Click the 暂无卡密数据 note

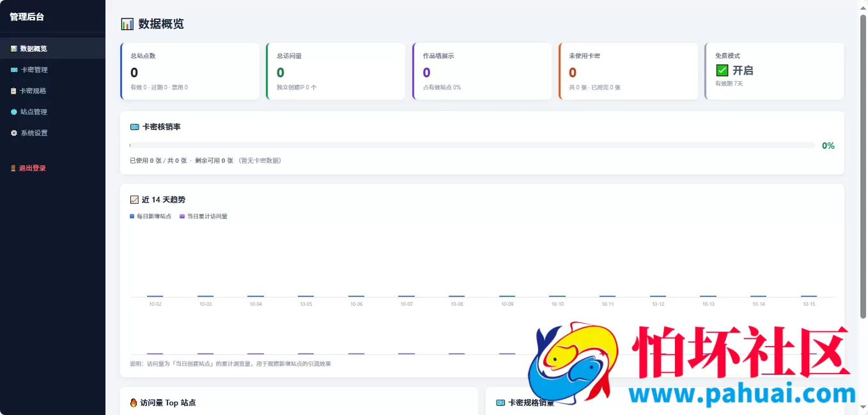click(x=260, y=161)
